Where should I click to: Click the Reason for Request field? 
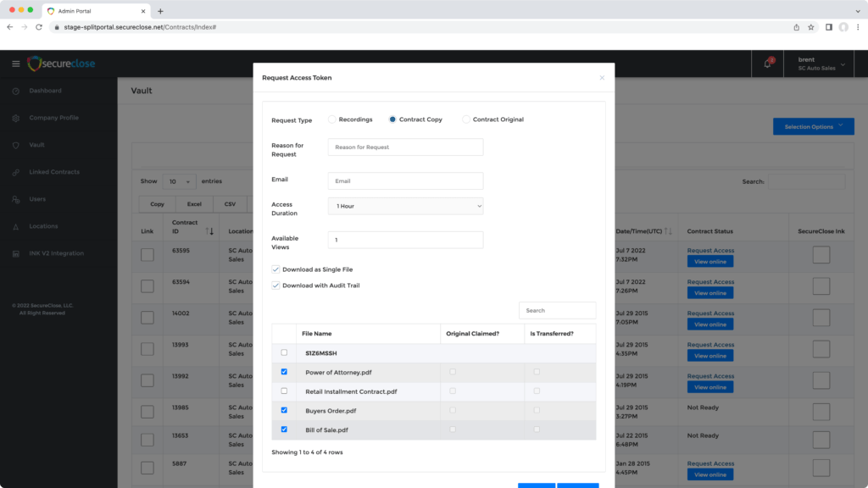[x=405, y=147]
